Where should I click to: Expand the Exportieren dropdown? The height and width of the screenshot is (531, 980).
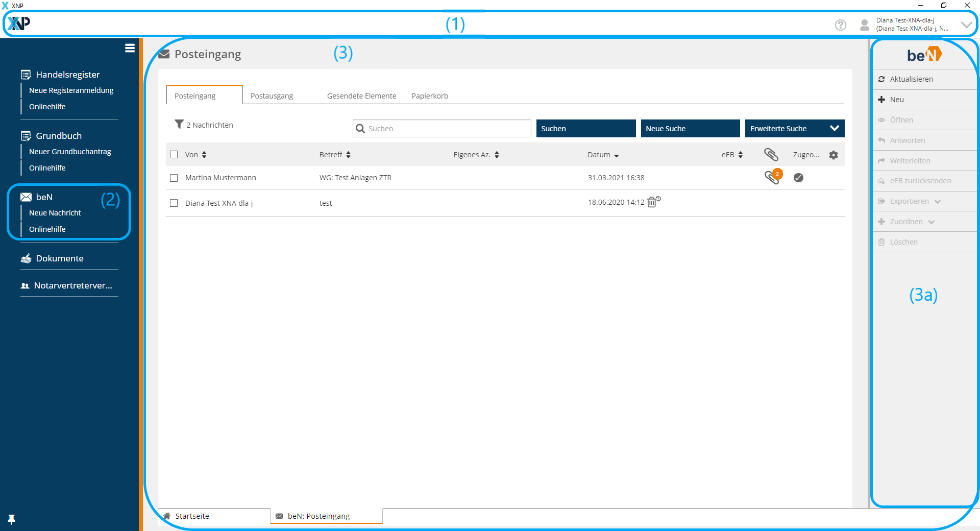[x=924, y=201]
